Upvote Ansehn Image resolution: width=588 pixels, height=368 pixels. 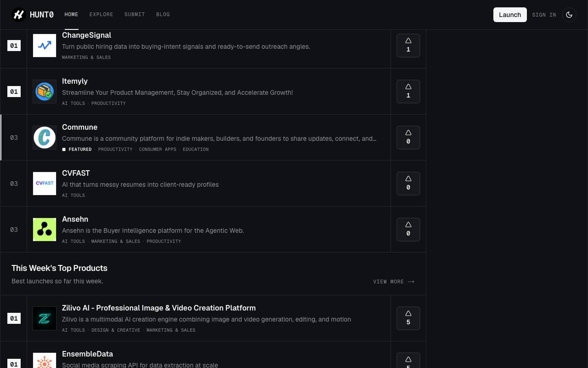click(x=408, y=230)
